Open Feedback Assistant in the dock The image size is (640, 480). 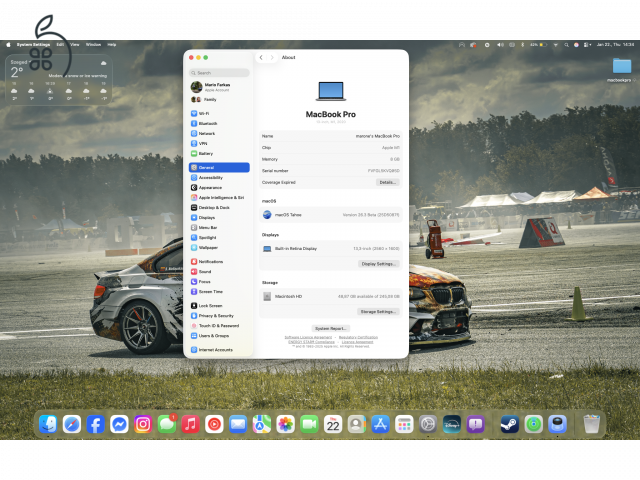coord(476,424)
